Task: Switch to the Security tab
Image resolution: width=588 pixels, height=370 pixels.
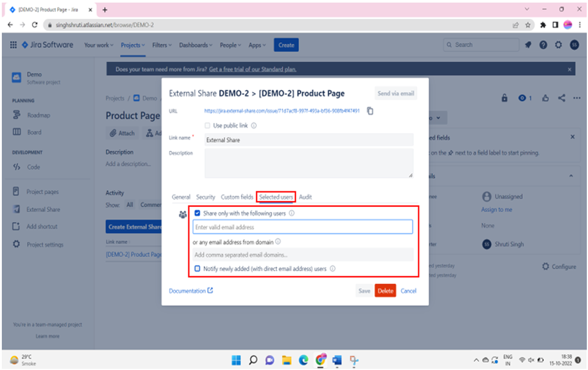Action: tap(206, 197)
